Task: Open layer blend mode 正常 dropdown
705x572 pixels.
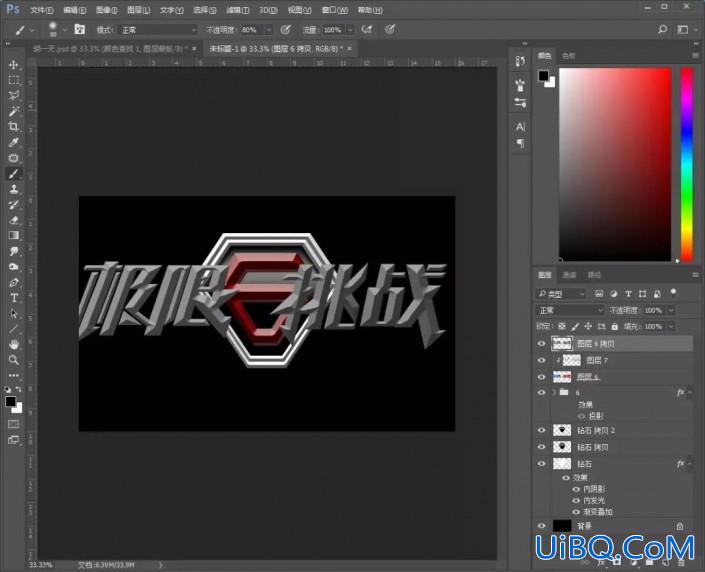Action: pos(570,310)
